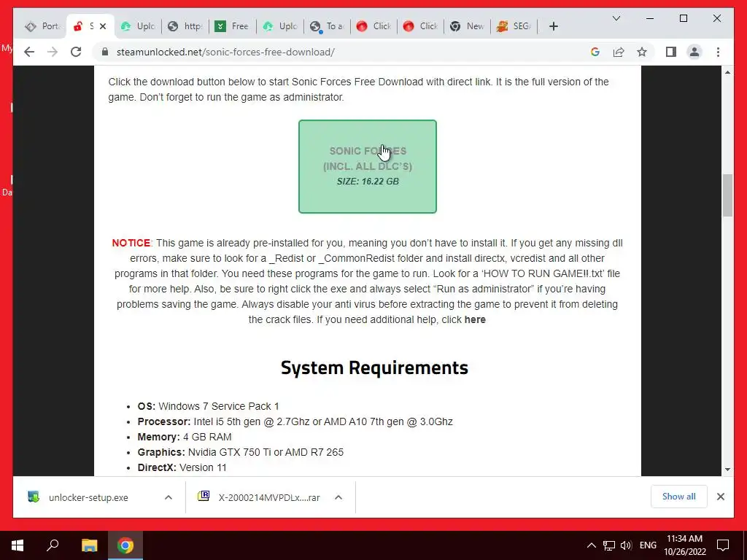This screenshot has height=560, width=747.
Task: Switch to the second Uplo tab
Action: [279, 26]
